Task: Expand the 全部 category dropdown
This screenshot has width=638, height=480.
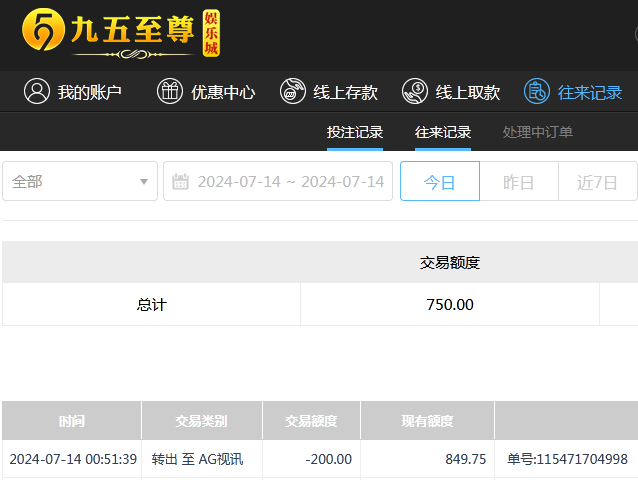Action: 80,181
